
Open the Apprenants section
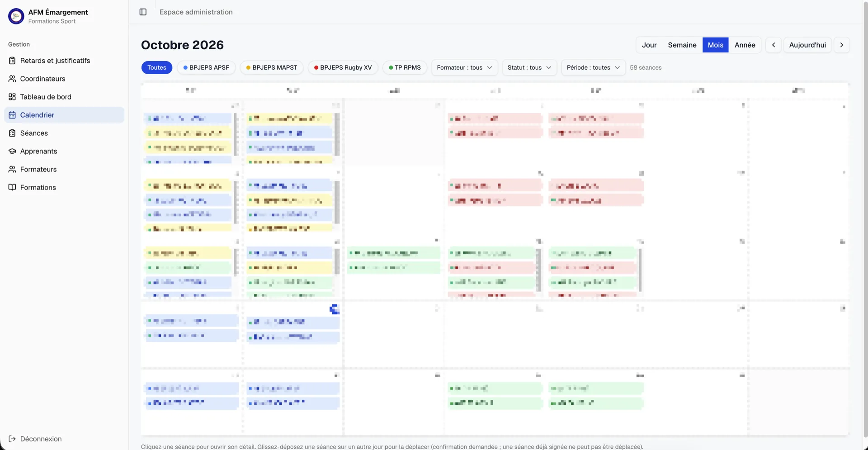[64, 151]
